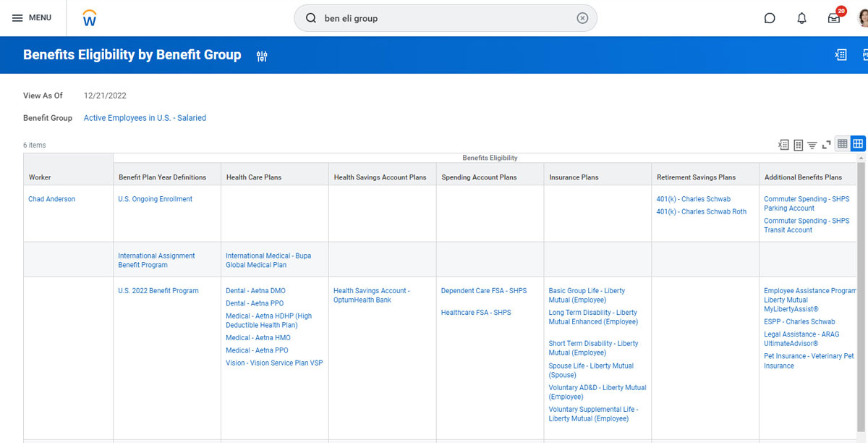The width and height of the screenshot is (868, 443).
Task: Open 401(k) - Charles Schwab Roth plan
Action: point(702,212)
